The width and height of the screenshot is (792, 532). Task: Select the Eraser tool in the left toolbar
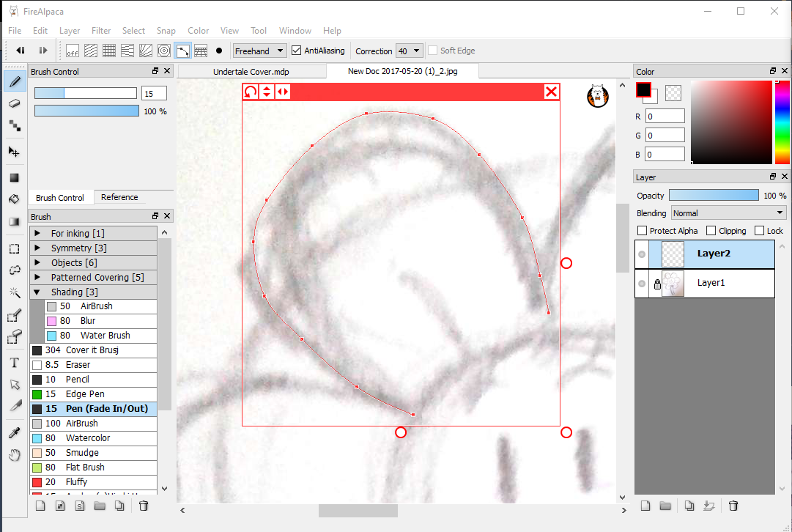coord(14,104)
